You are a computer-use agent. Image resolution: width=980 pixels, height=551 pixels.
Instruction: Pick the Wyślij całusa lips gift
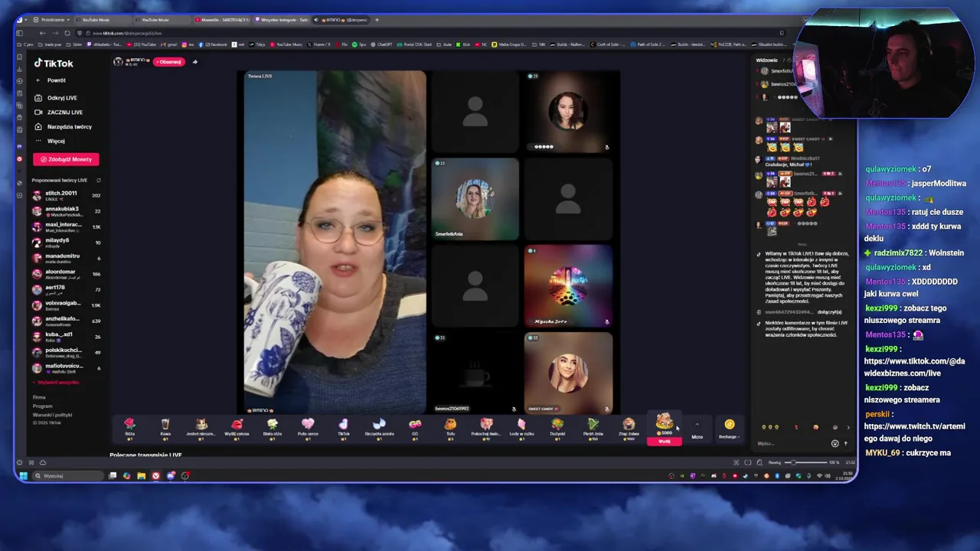237,428
